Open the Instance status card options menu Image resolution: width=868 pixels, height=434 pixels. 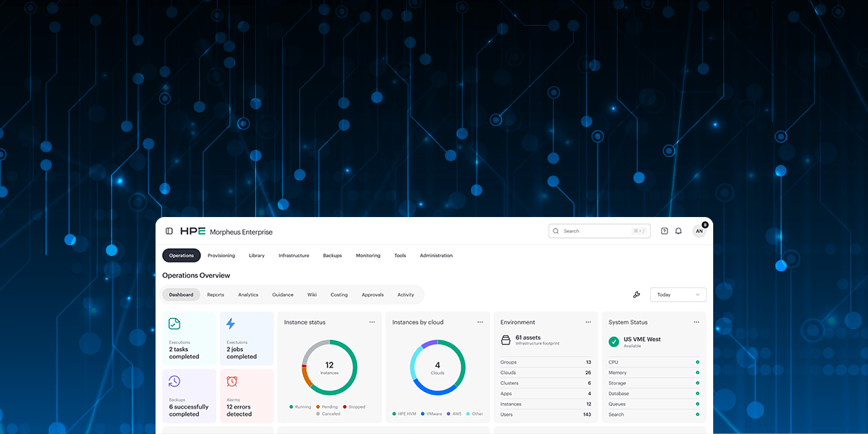(x=372, y=322)
